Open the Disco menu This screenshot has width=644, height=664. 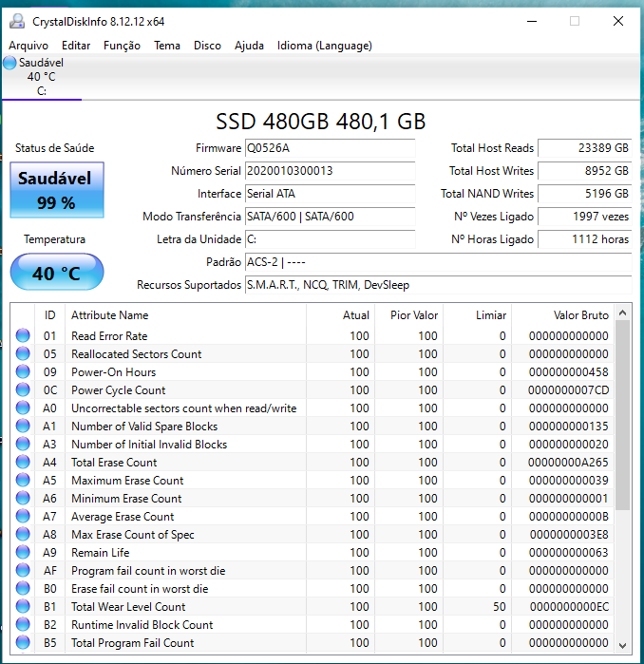(x=207, y=46)
